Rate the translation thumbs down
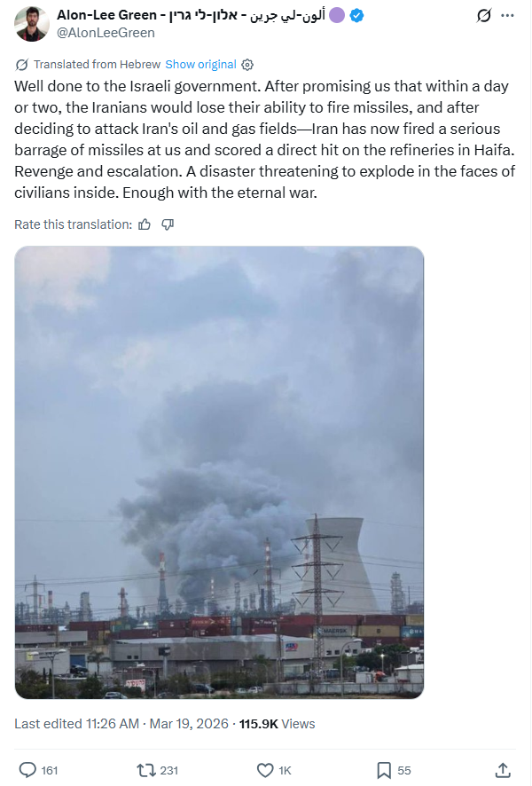This screenshot has height=786, width=532. click(168, 224)
